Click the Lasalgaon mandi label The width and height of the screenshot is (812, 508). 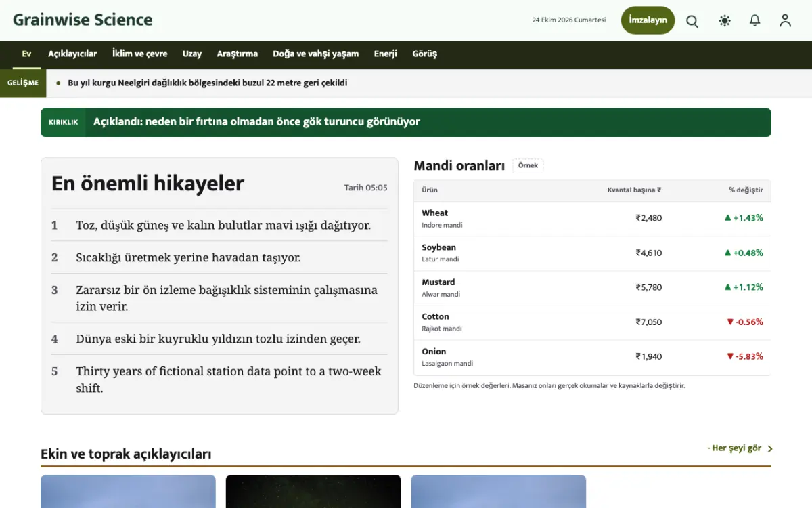click(447, 364)
